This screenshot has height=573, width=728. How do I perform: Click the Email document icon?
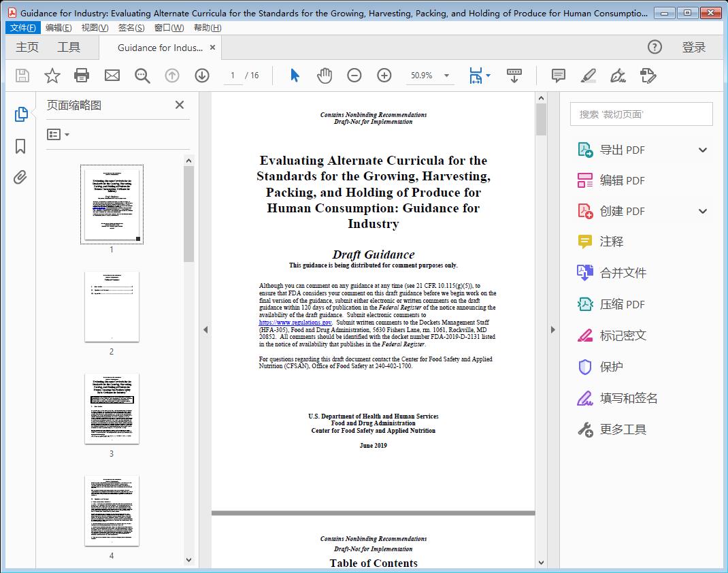click(112, 76)
